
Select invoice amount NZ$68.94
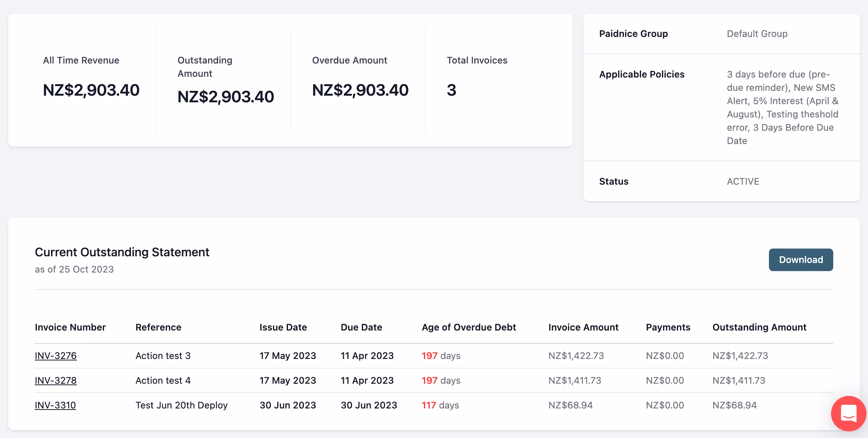tap(570, 405)
